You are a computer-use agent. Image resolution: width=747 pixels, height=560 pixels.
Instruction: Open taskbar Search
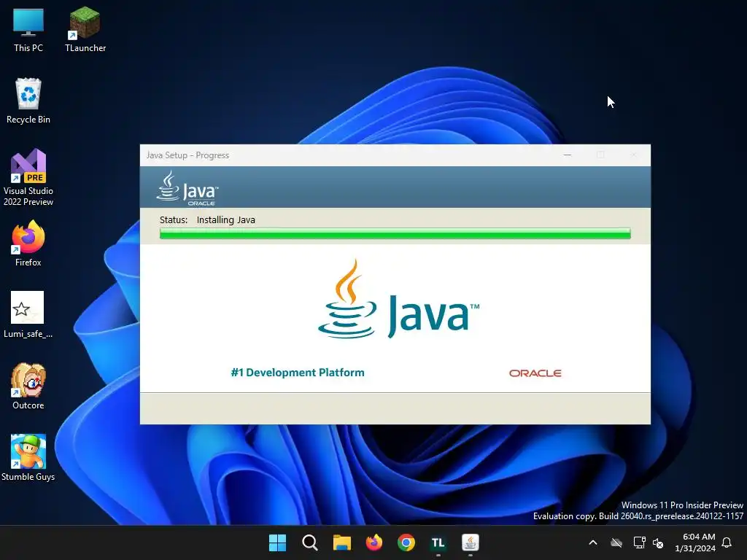(x=309, y=542)
